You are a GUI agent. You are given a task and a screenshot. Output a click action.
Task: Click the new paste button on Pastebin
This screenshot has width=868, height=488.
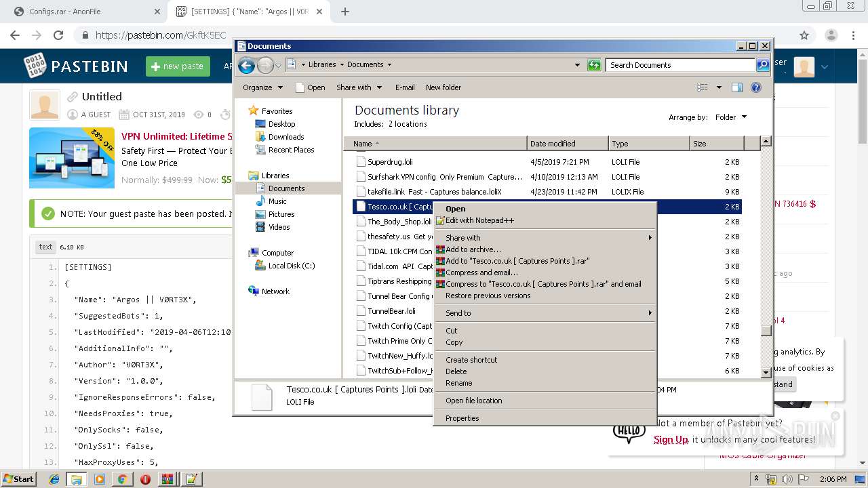click(x=178, y=66)
